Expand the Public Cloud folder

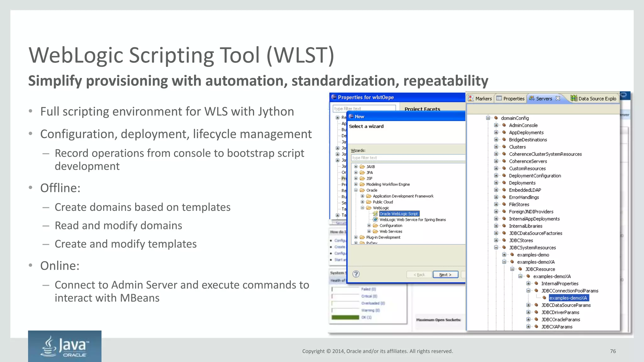tap(363, 202)
